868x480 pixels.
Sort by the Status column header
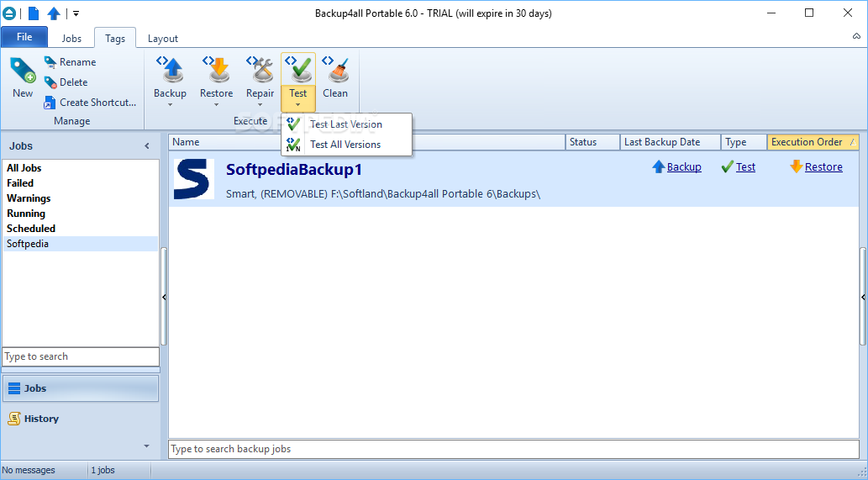coord(593,142)
